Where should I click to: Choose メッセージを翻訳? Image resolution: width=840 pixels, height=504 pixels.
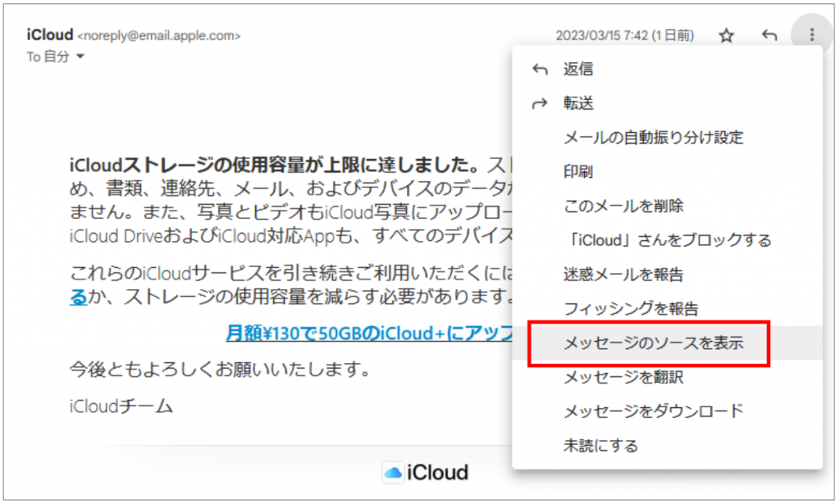(x=667, y=377)
